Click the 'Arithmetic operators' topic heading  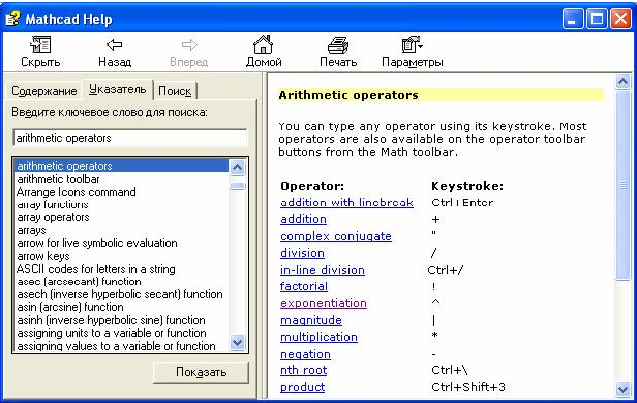click(x=348, y=95)
